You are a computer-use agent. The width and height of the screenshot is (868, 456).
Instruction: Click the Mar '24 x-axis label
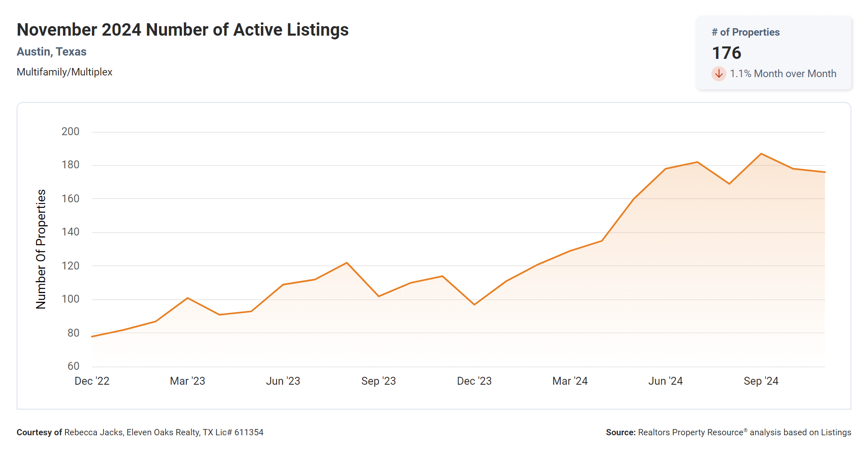tap(570, 381)
